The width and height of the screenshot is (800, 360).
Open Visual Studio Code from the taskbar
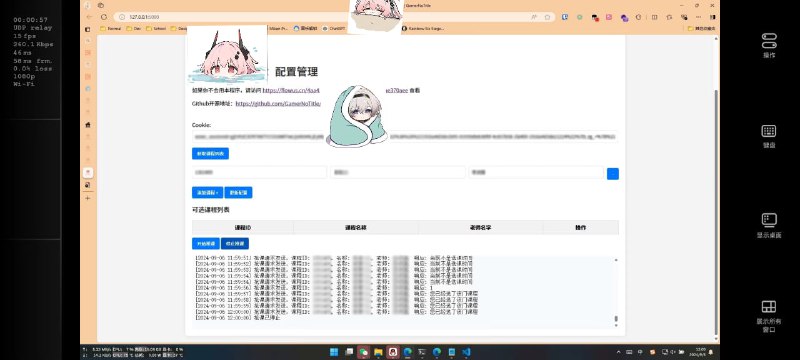point(466,352)
